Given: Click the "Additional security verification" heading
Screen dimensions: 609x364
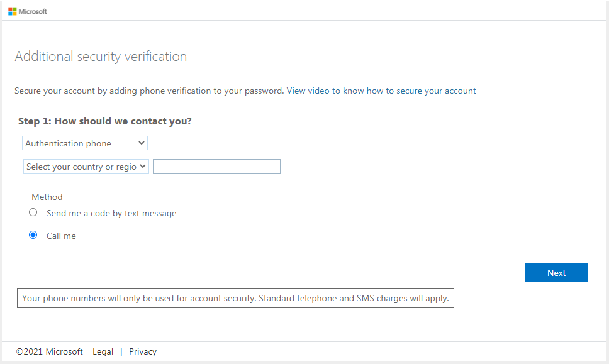Looking at the screenshot, I should (x=101, y=57).
